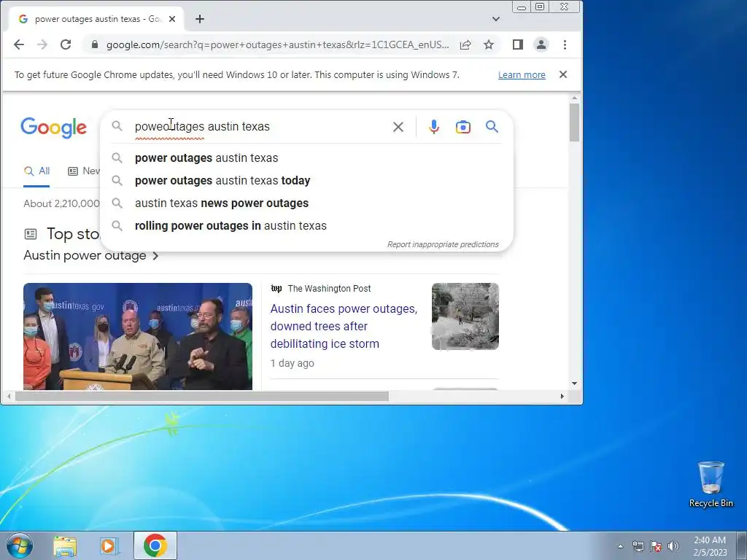Close the power outages austin texas tab
Image resolution: width=747 pixels, height=560 pixels.
tap(172, 19)
